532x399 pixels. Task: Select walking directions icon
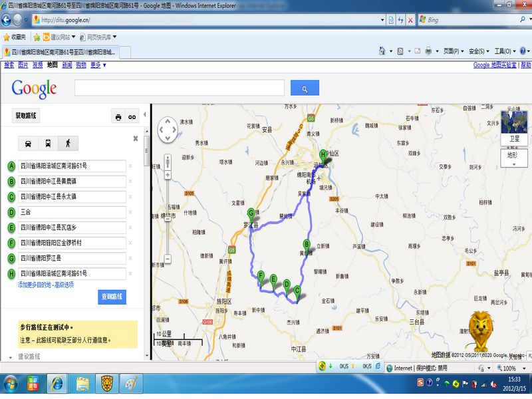pyautogui.click(x=68, y=144)
